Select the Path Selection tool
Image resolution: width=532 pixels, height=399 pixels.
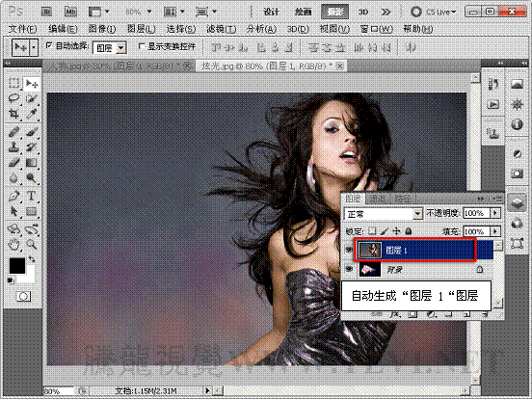[13, 211]
